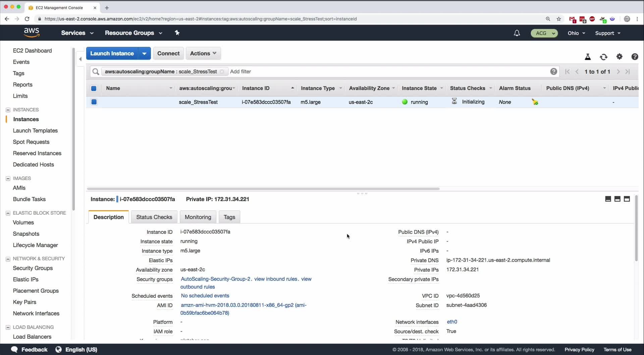
Task: Open the experiments flask icon
Action: (588, 57)
